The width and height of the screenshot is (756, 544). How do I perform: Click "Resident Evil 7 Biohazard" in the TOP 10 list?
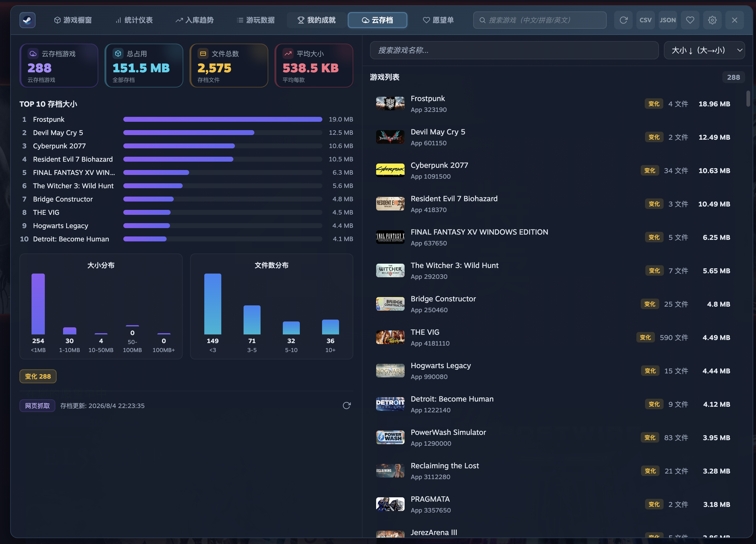click(x=73, y=159)
